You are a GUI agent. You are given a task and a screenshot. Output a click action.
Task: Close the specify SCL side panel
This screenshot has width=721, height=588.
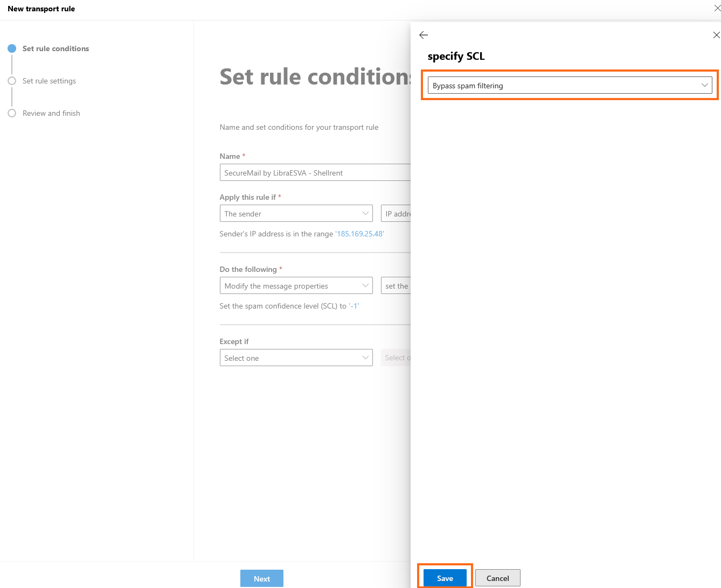point(716,35)
